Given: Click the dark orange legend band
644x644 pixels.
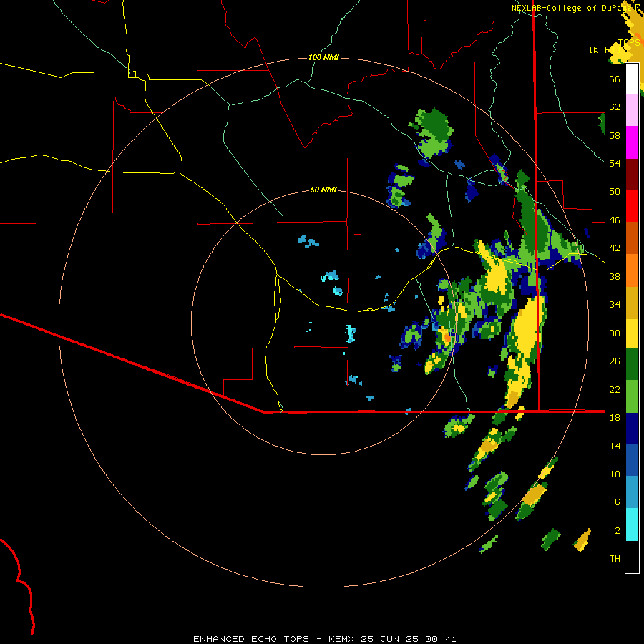Looking at the screenshot, I should click(x=632, y=238).
